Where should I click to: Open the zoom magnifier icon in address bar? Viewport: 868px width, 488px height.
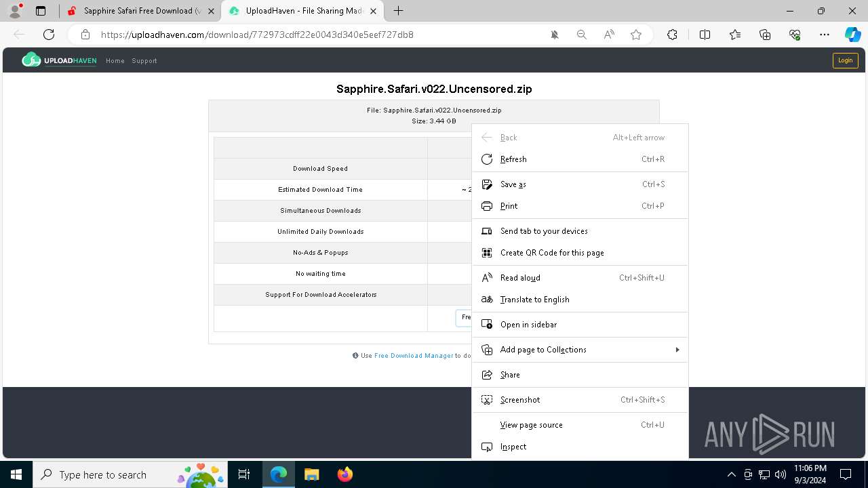[582, 35]
